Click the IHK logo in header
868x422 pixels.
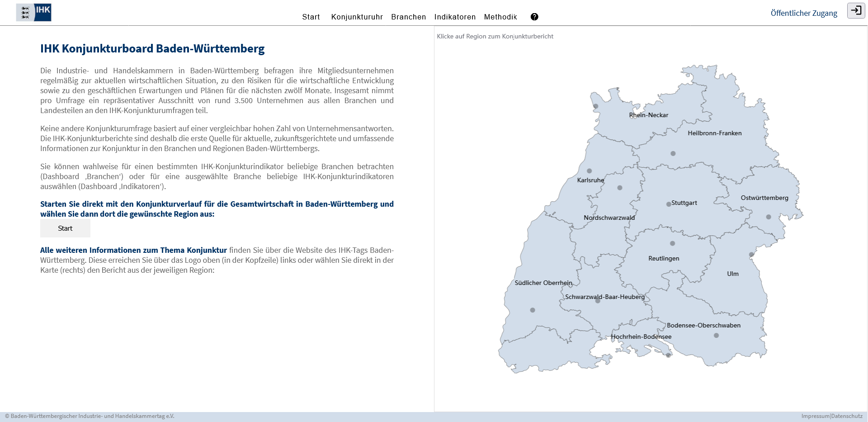coord(34,13)
